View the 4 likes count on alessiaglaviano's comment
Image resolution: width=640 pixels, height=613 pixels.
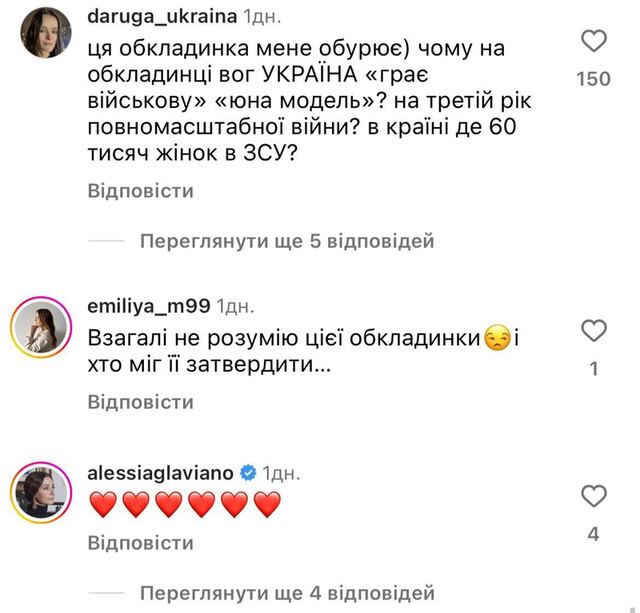[594, 535]
